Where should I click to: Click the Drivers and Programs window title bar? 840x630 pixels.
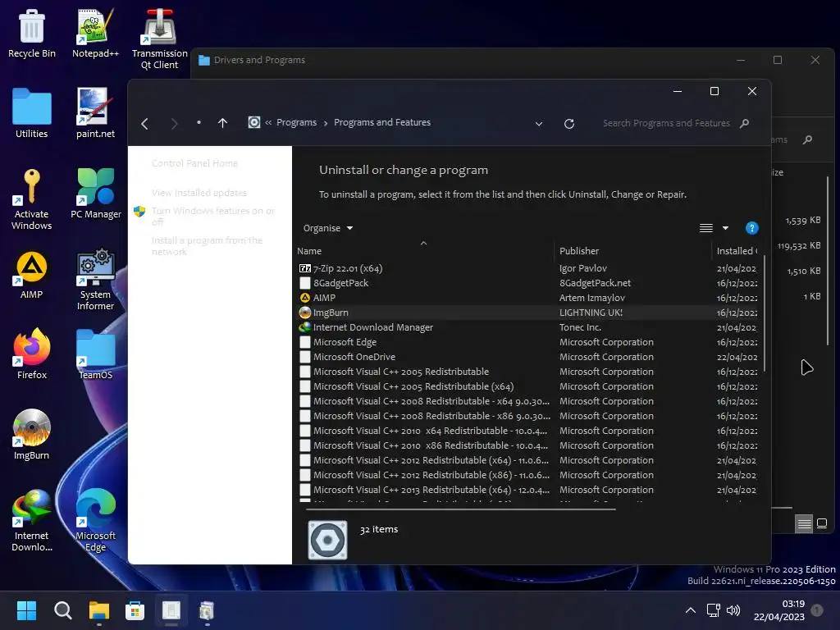(x=461, y=60)
